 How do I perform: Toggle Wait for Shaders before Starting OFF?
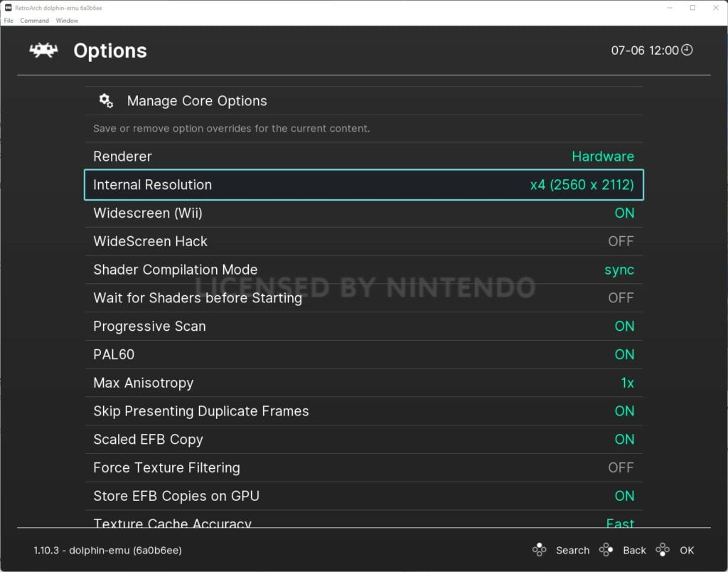pyautogui.click(x=621, y=298)
